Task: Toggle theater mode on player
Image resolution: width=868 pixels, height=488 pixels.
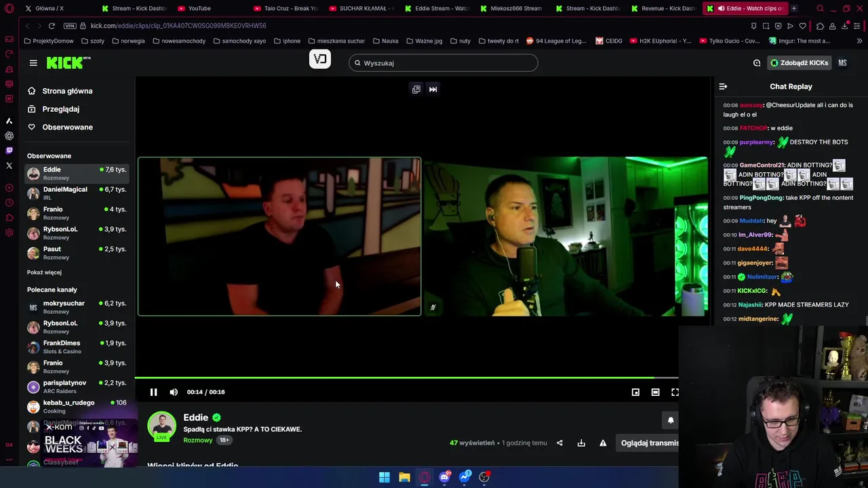Action: click(655, 392)
